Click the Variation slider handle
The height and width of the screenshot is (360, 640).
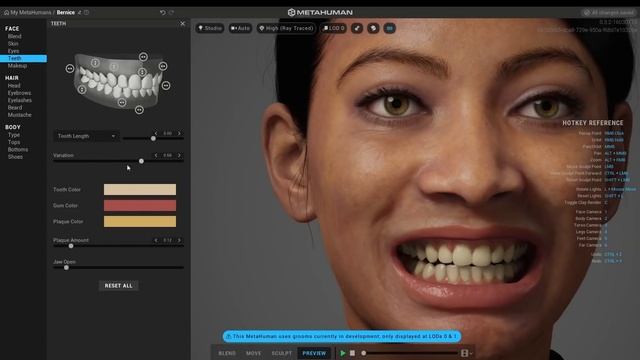(x=141, y=161)
